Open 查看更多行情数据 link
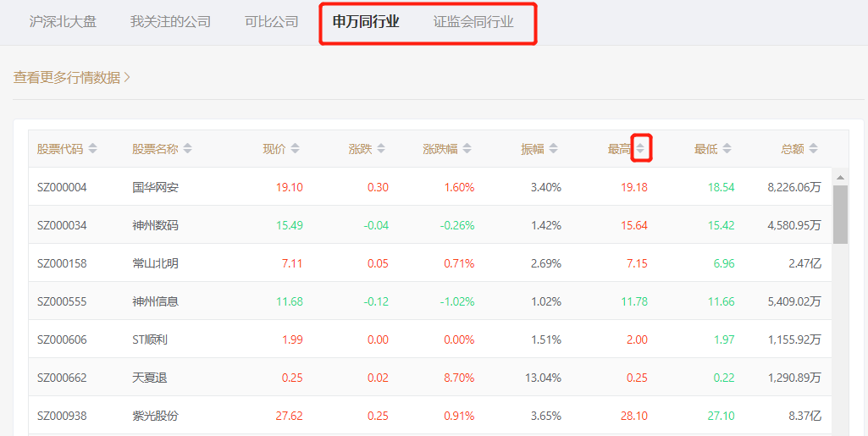The image size is (868, 436). 71,77
